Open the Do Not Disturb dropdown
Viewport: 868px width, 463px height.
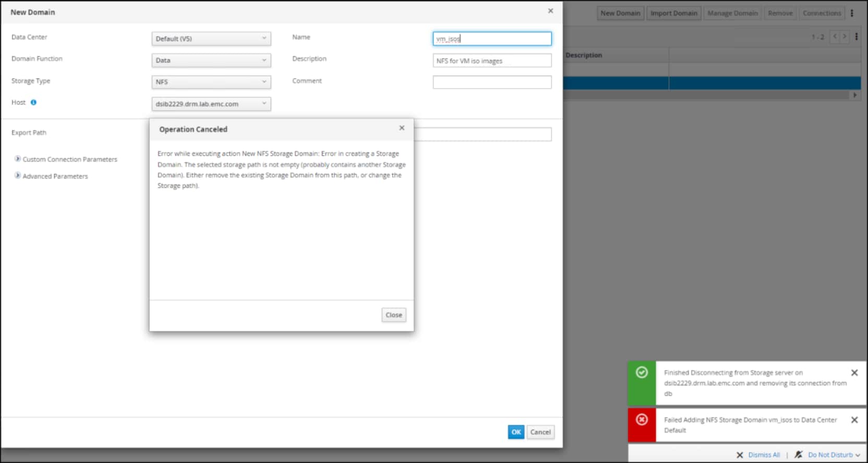pos(834,455)
